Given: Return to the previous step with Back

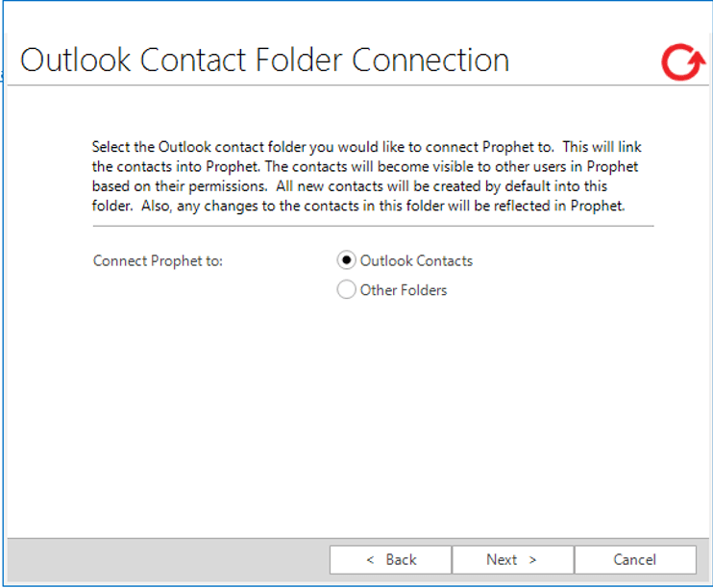Looking at the screenshot, I should point(390,559).
